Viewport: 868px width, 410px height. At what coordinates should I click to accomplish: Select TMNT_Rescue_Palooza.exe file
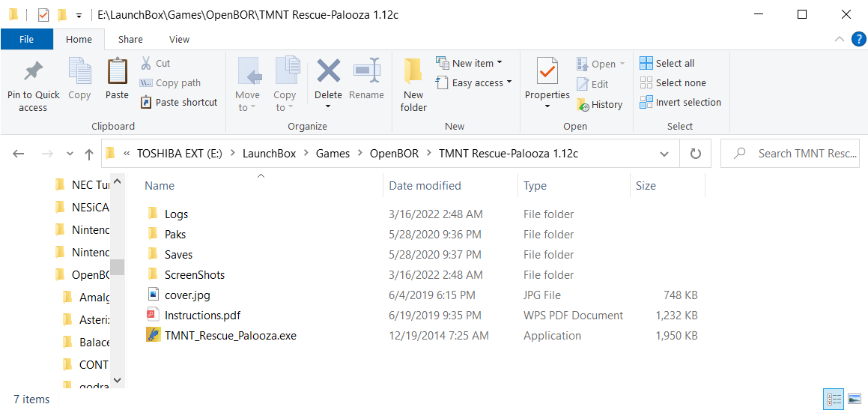230,335
